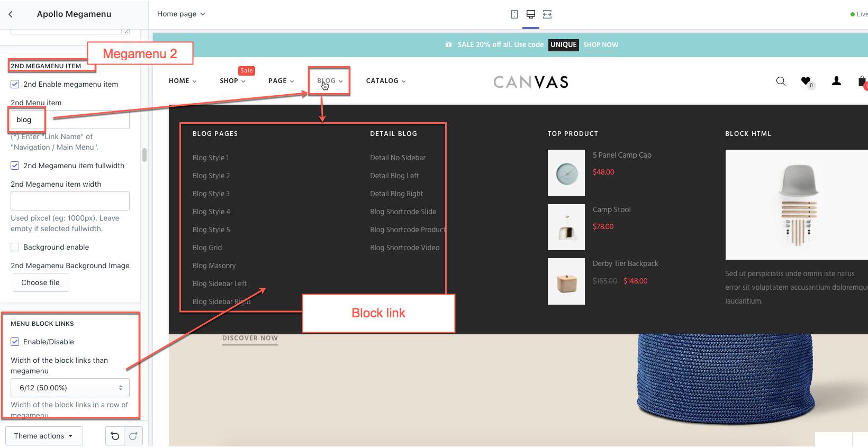
Task: Toggle 2nd Enable megamenu item checkbox
Action: coord(15,84)
